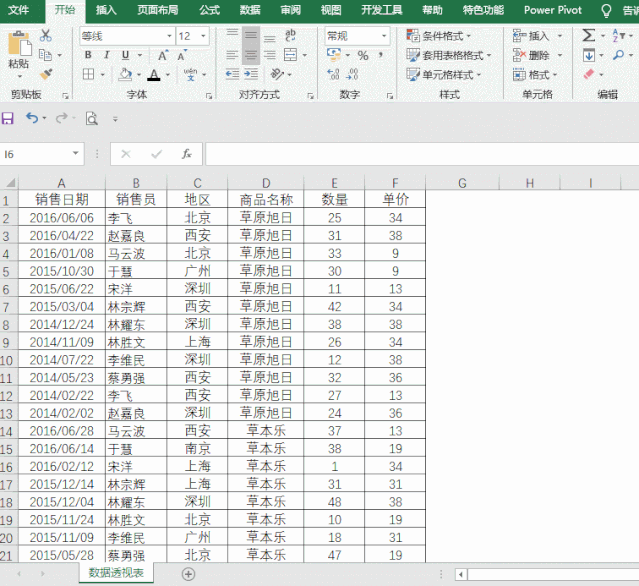Image resolution: width=639 pixels, height=586 pixels.
Task: Click Increase Decimal icon
Action: click(x=333, y=74)
